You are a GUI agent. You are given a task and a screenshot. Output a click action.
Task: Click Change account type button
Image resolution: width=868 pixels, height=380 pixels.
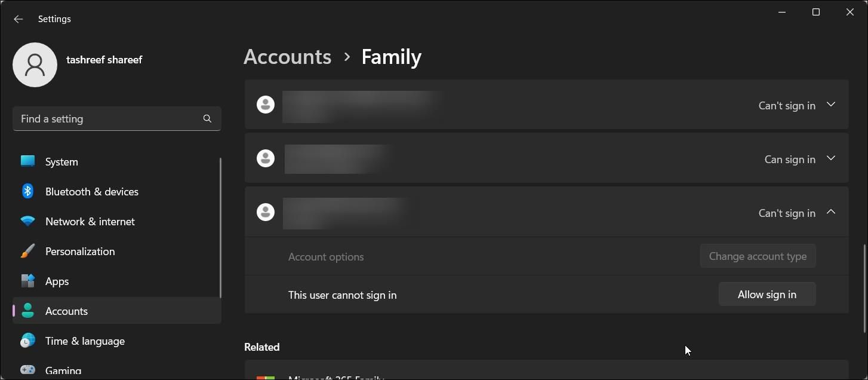[758, 256]
